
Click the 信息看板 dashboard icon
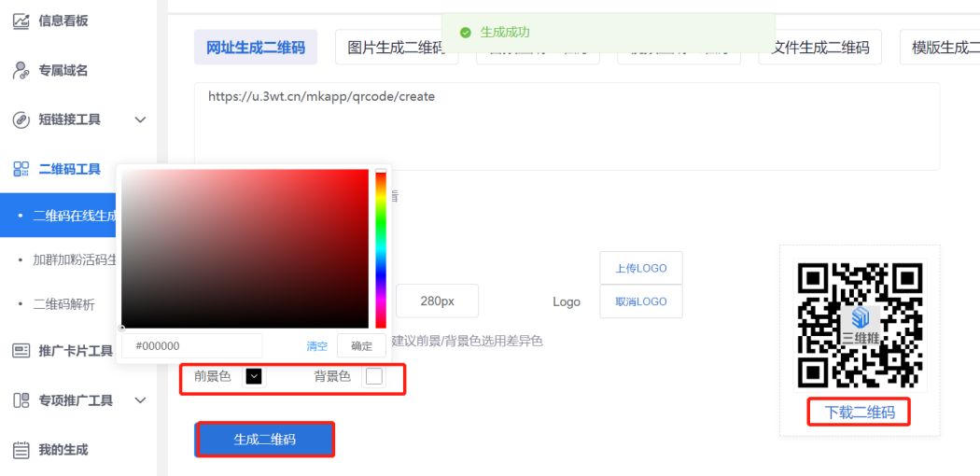point(21,21)
